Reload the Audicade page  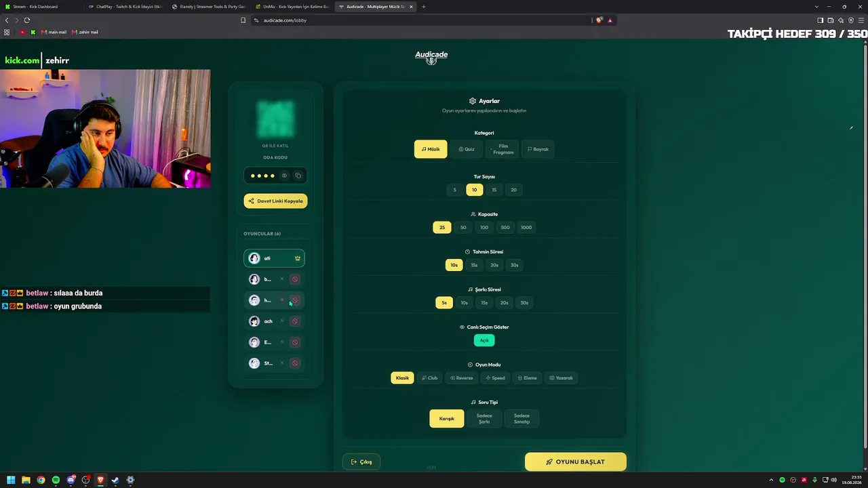27,20
